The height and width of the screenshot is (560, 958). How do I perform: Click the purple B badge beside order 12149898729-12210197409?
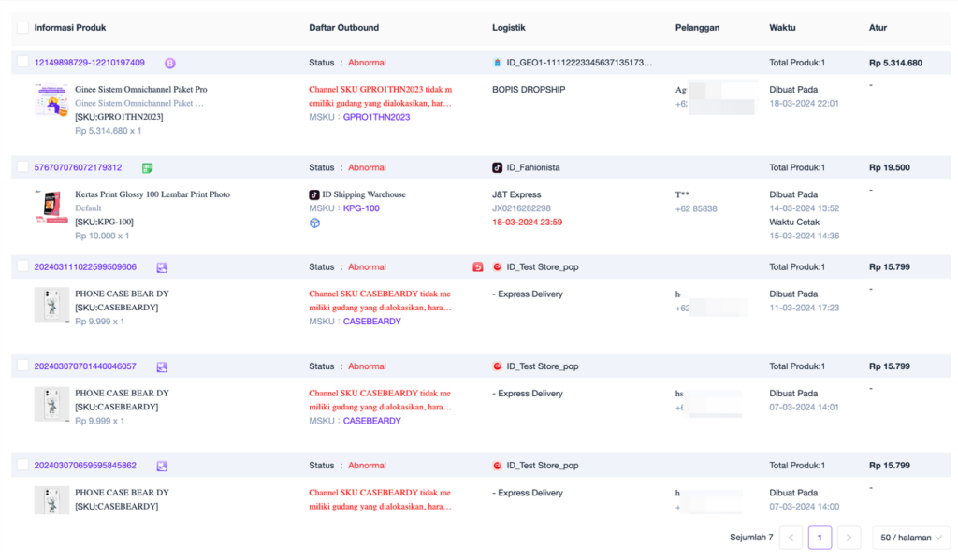tap(170, 64)
